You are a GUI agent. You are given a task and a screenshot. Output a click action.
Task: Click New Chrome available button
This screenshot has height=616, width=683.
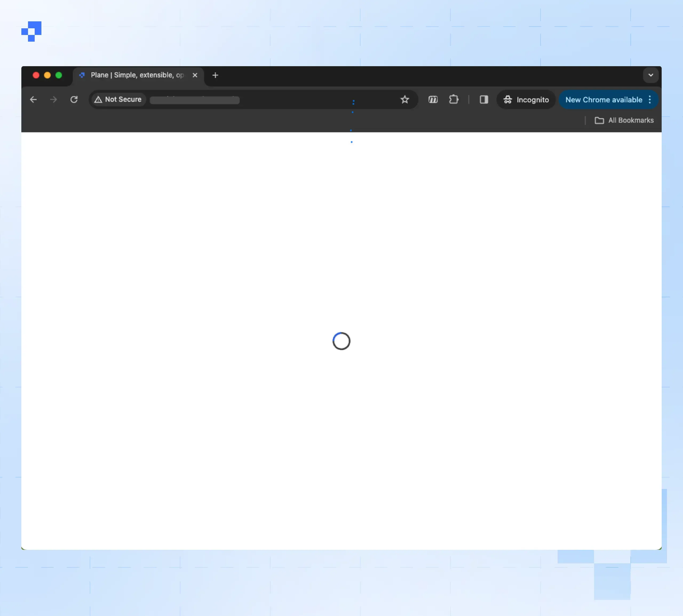coord(603,100)
